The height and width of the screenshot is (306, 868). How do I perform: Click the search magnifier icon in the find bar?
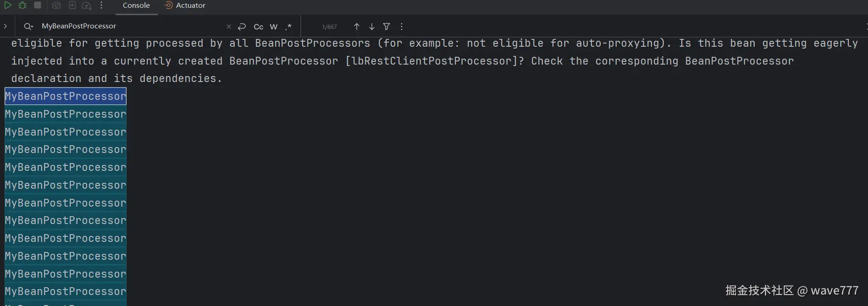point(28,27)
